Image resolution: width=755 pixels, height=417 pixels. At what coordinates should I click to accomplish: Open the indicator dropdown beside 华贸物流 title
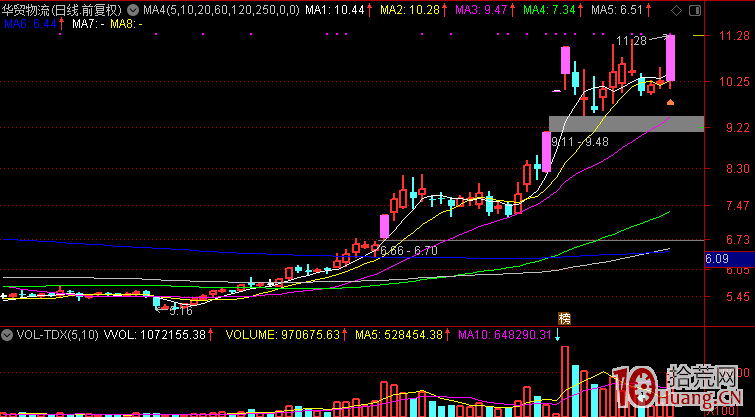pyautogui.click(x=133, y=10)
